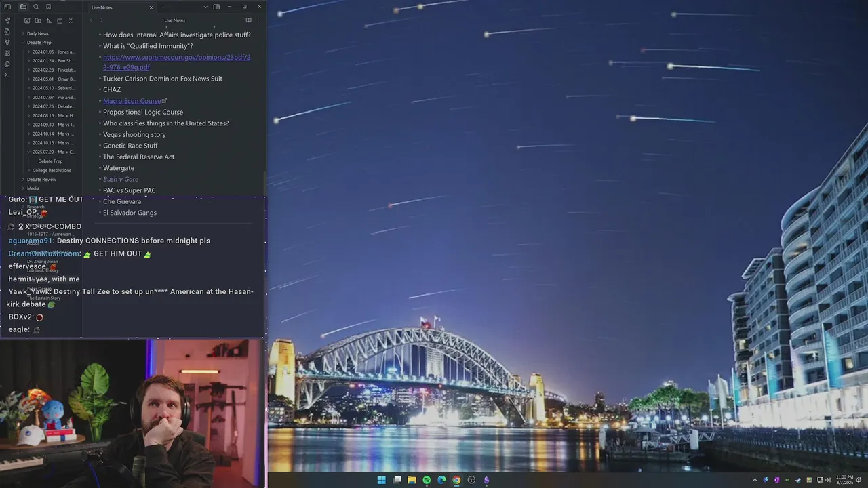Open the Macro Econ Course link
Image resolution: width=868 pixels, height=488 pixels.
tap(132, 101)
